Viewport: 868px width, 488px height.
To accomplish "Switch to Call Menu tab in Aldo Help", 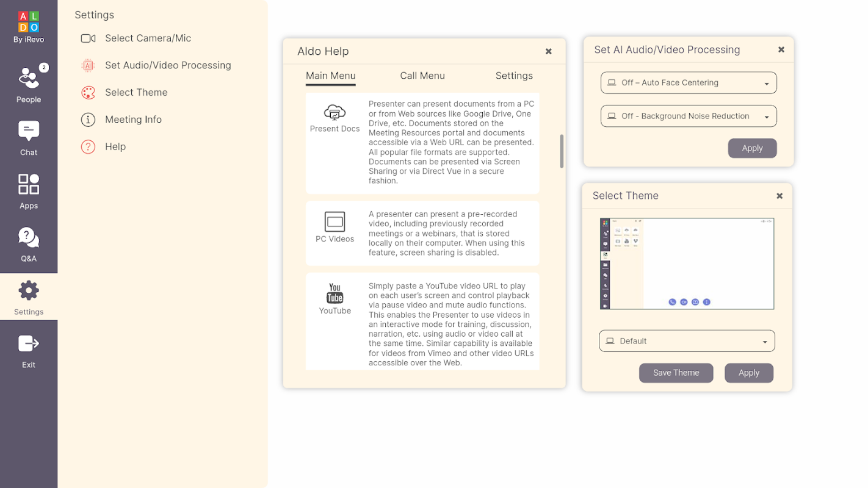I will 422,76.
